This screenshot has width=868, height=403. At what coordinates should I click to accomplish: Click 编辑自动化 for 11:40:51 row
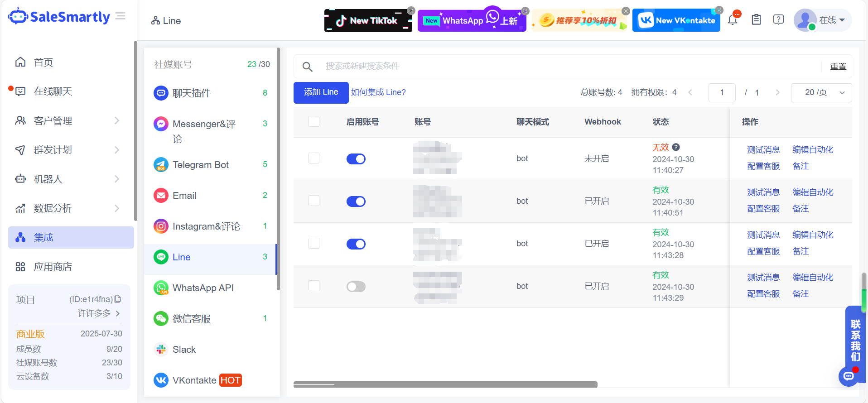coord(813,192)
